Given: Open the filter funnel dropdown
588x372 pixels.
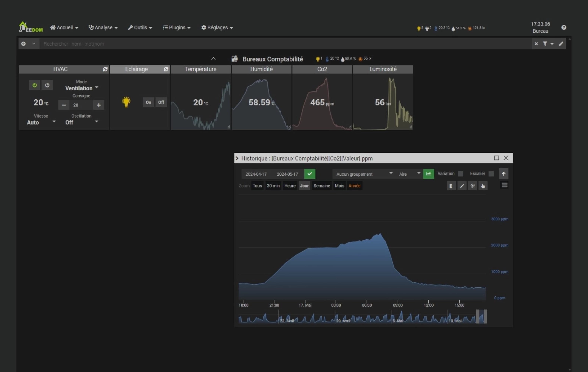Looking at the screenshot, I should point(548,44).
